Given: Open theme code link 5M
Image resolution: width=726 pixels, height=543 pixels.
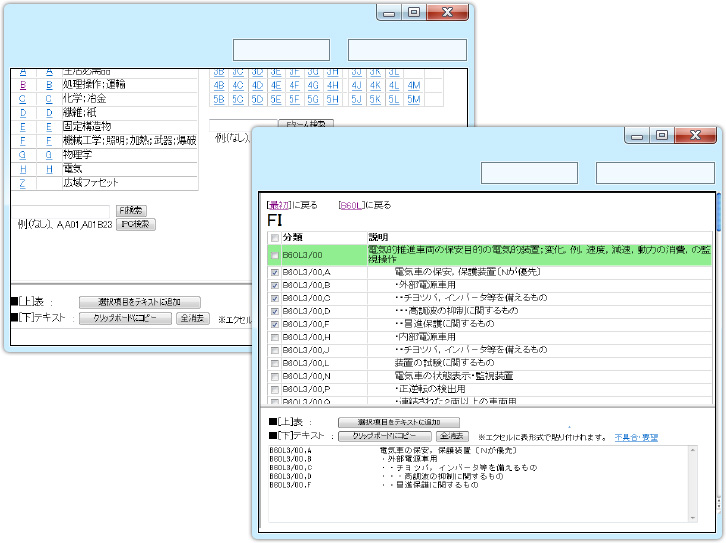Looking at the screenshot, I should coord(414,100).
